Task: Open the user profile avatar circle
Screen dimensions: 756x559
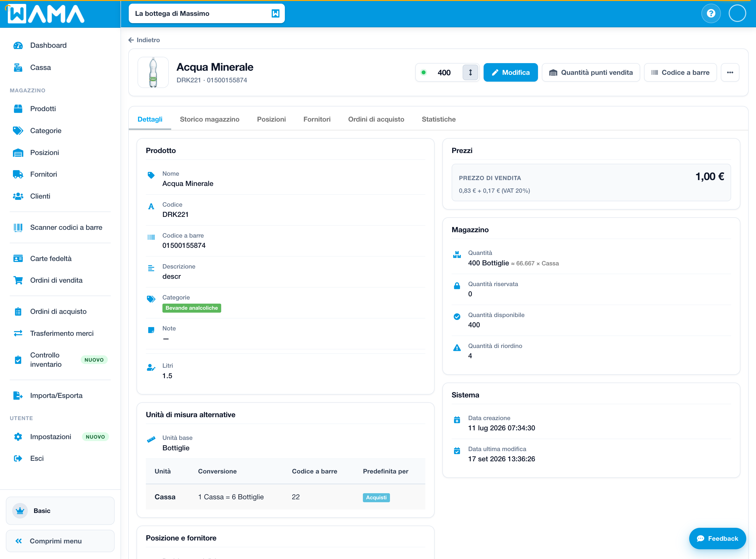Action: pos(737,14)
